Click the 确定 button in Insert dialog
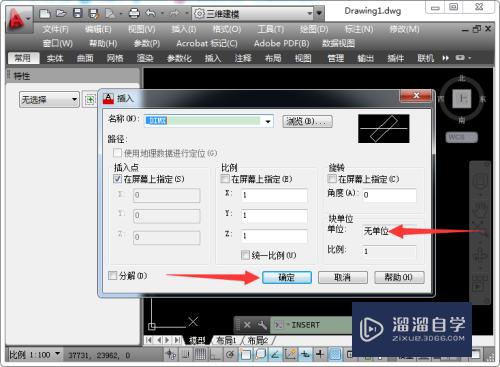 tap(287, 277)
